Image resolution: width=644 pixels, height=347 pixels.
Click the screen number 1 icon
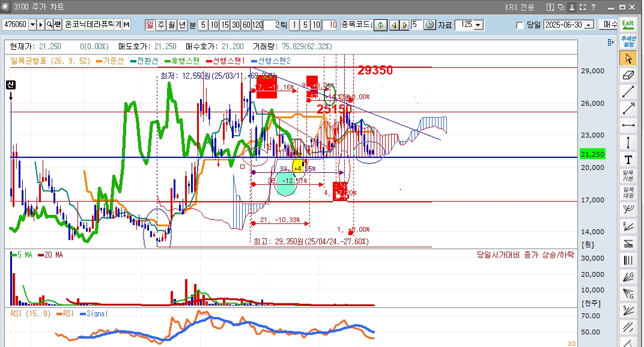point(550,7)
